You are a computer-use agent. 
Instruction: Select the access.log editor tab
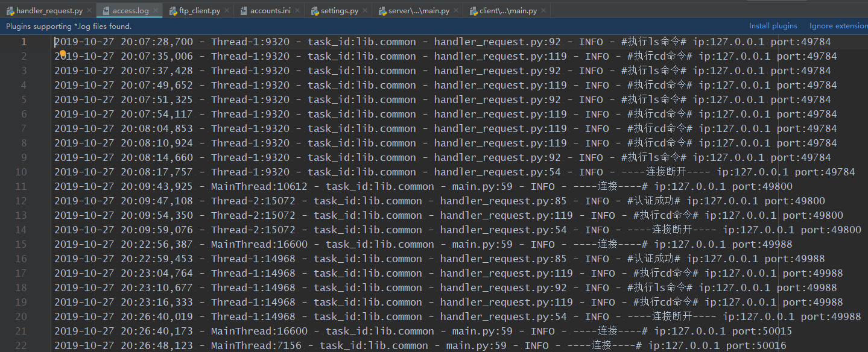pyautogui.click(x=130, y=11)
